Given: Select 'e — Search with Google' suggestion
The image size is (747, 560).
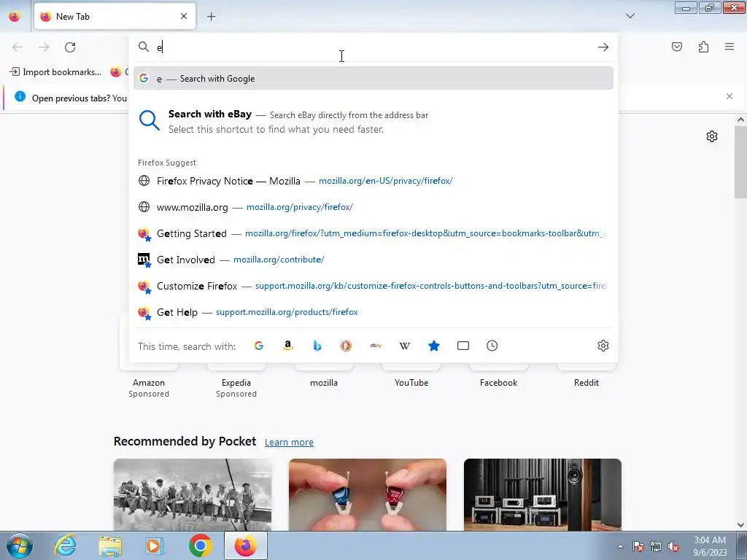Looking at the screenshot, I should coord(373,79).
